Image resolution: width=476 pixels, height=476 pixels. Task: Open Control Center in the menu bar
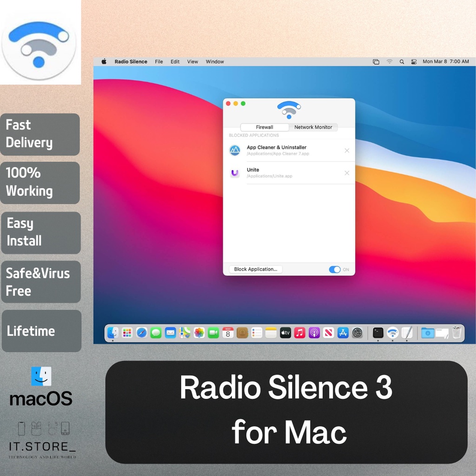pos(414,62)
